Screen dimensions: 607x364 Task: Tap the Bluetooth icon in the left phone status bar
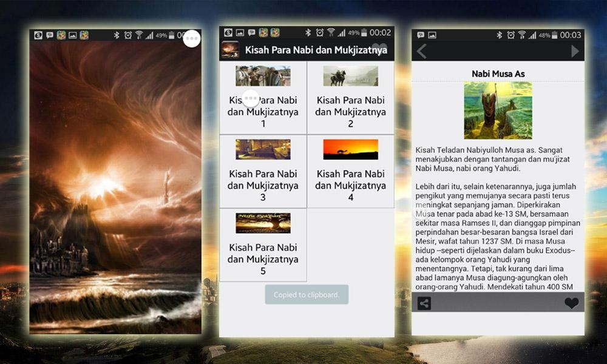[x=116, y=35]
